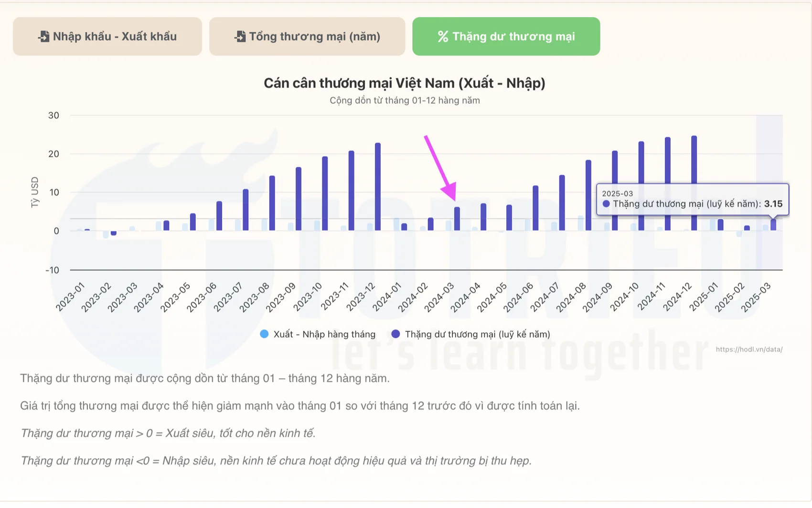Toggle the "Thặng dư thương mại (luỹ kế năm)" legend label

(477, 334)
